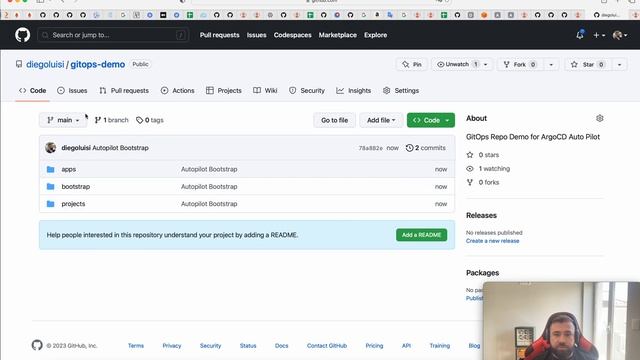This screenshot has height=360, width=640.
Task: Open the notifications bell
Action: pos(580,35)
